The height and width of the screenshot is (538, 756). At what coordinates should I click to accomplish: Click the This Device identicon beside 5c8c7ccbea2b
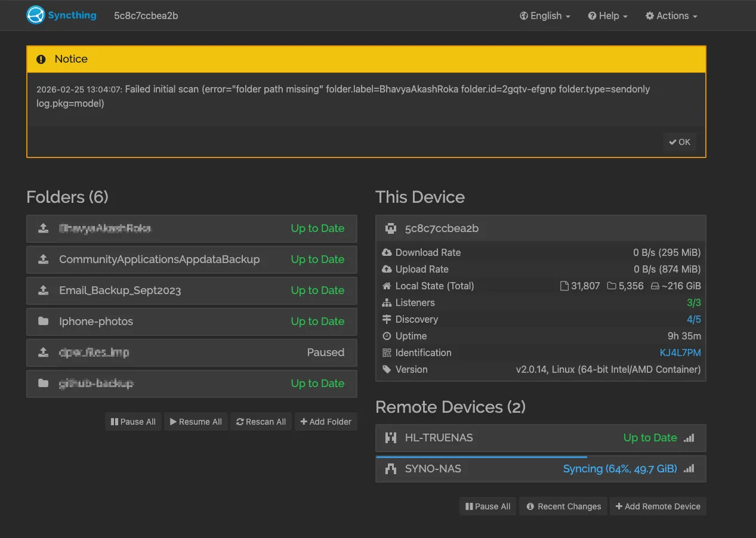pyautogui.click(x=391, y=228)
